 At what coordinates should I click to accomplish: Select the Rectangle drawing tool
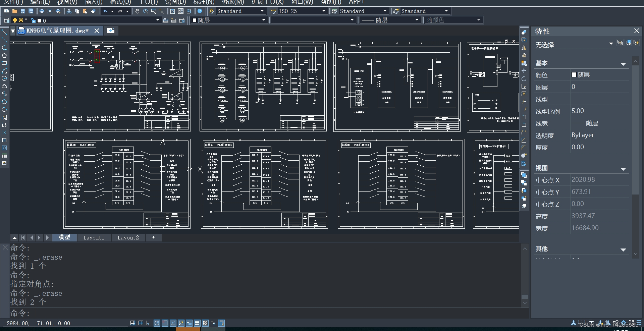tap(4, 63)
